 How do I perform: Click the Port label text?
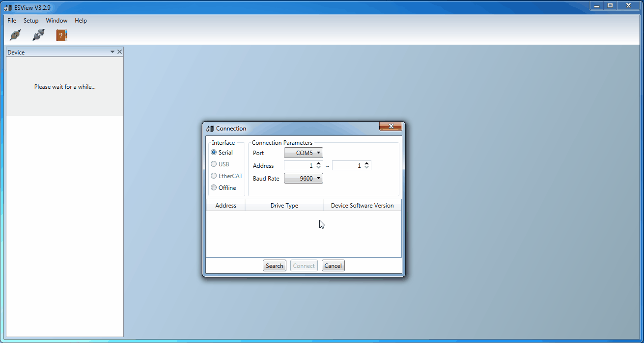(x=258, y=153)
